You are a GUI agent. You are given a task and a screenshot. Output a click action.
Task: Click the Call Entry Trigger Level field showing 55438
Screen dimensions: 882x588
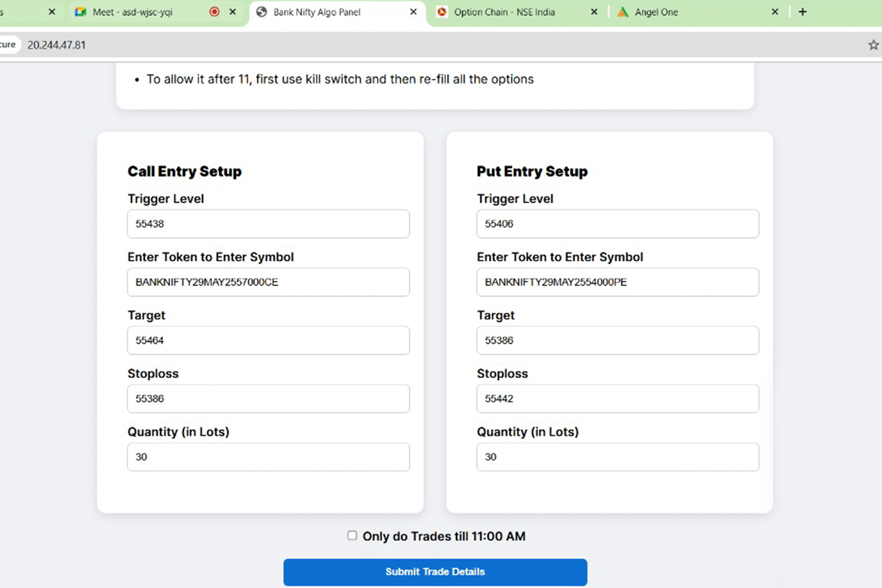pos(268,224)
